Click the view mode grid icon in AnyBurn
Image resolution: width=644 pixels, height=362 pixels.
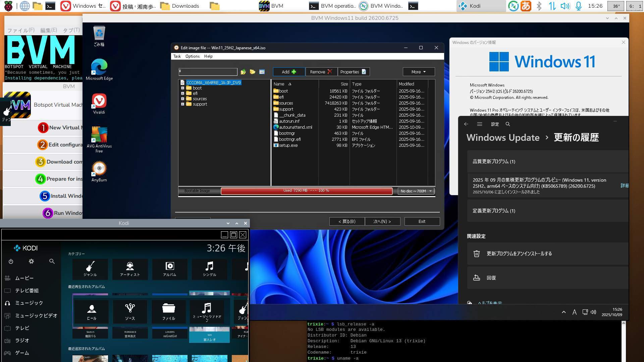[262, 72]
